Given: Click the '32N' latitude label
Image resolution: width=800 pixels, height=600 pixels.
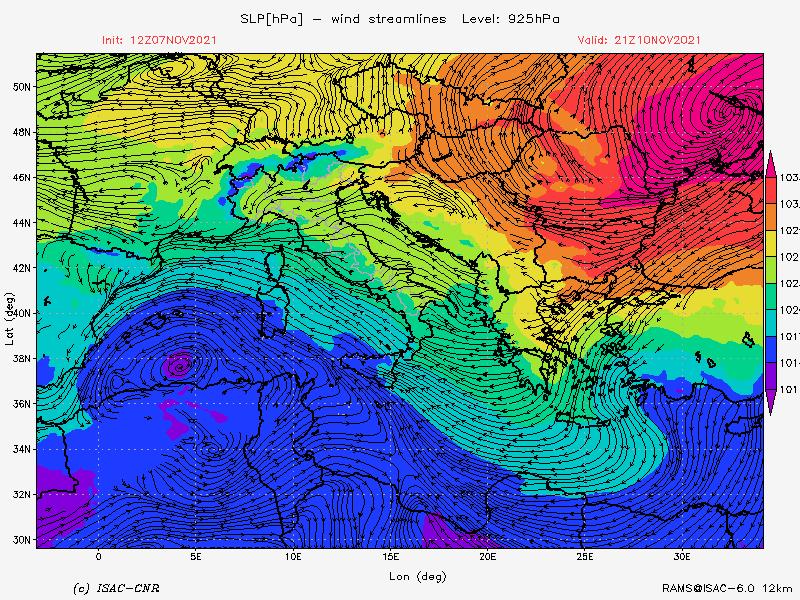Looking at the screenshot, I should click(21, 495).
